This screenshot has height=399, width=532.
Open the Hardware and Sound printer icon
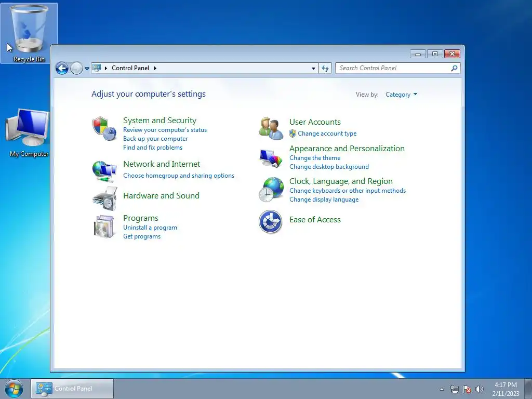click(x=105, y=198)
